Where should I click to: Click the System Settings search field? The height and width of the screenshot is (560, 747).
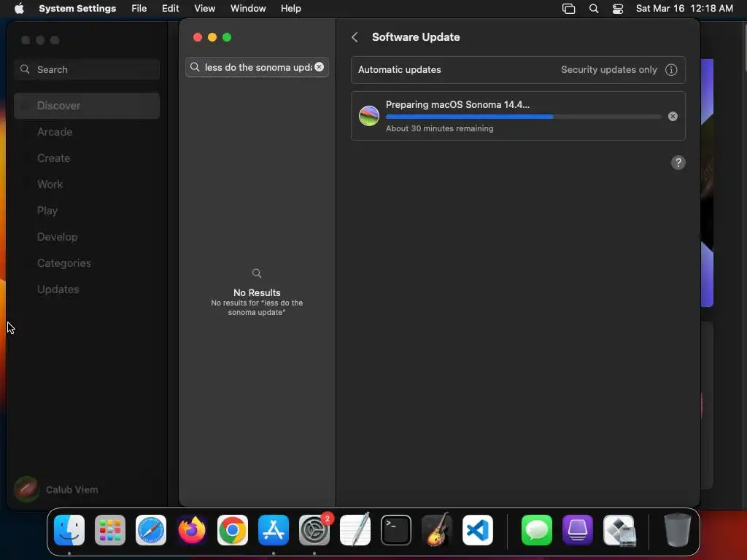[x=257, y=67]
